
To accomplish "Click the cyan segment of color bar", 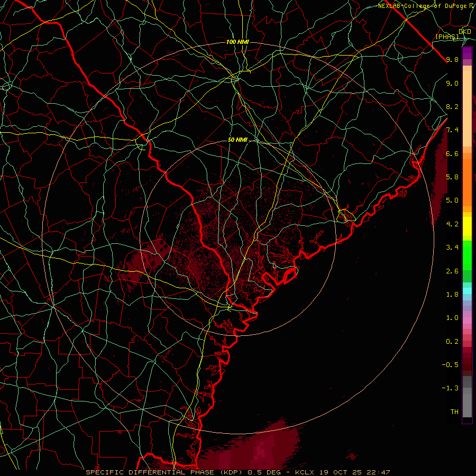I will pos(467,291).
